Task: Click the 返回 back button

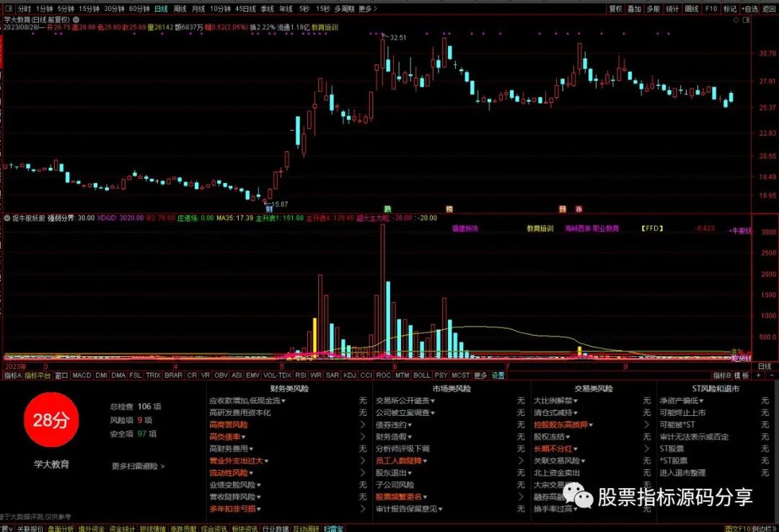Action: (769, 9)
